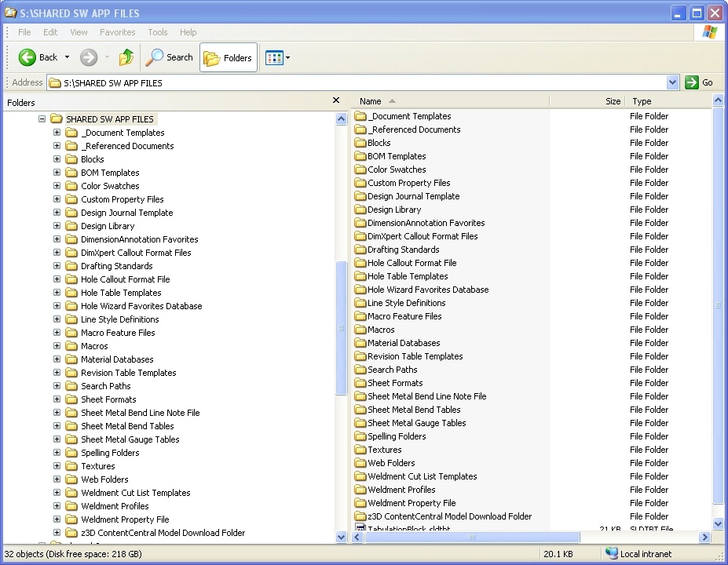The height and width of the screenshot is (565, 728).
Task: Select _Referenced Documents in file list
Action: 414,129
